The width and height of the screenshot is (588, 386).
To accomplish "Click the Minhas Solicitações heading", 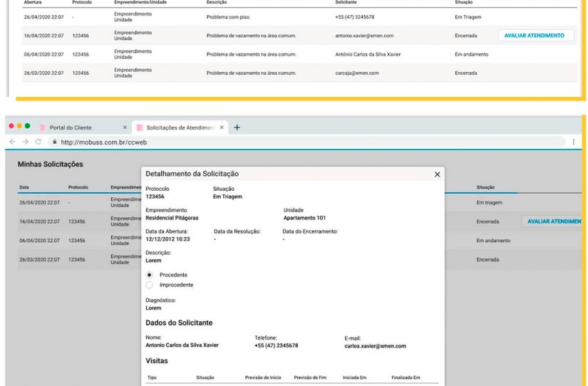I will [51, 164].
